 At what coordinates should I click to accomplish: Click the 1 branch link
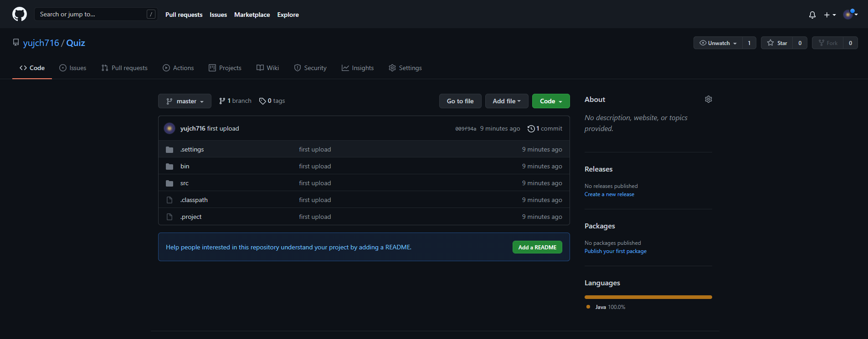click(x=235, y=101)
